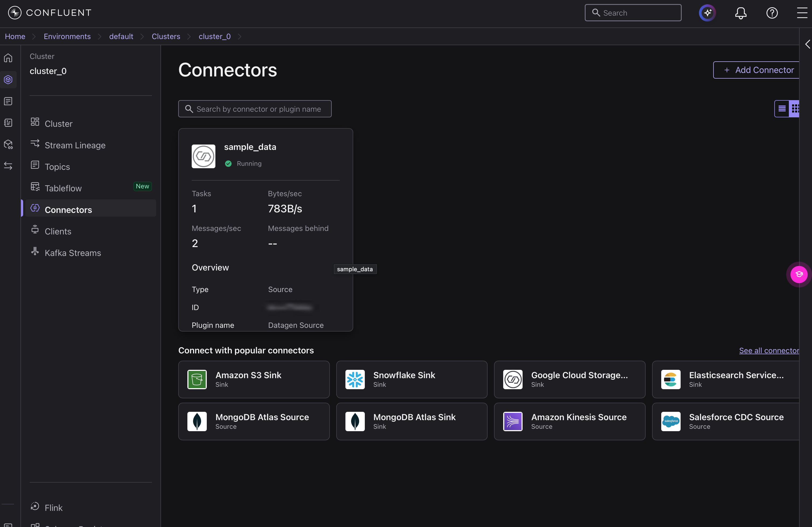The width and height of the screenshot is (812, 527).
Task: Click the MongoDB Atlas Source leaf icon
Action: click(197, 421)
